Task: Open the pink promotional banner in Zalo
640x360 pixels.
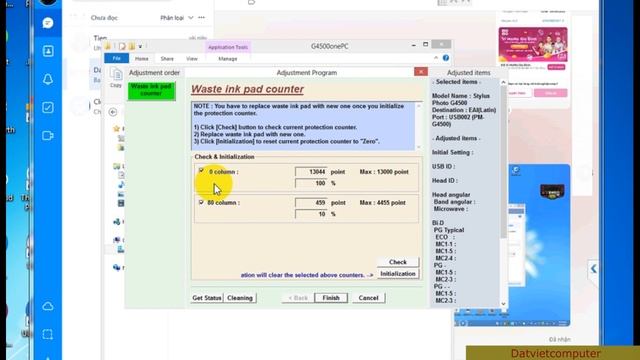Action: click(x=533, y=44)
